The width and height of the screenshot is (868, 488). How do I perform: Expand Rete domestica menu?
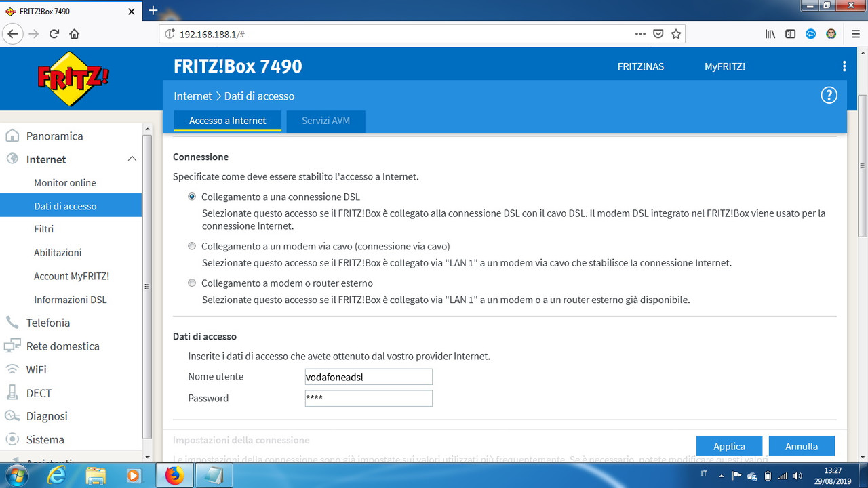(62, 346)
